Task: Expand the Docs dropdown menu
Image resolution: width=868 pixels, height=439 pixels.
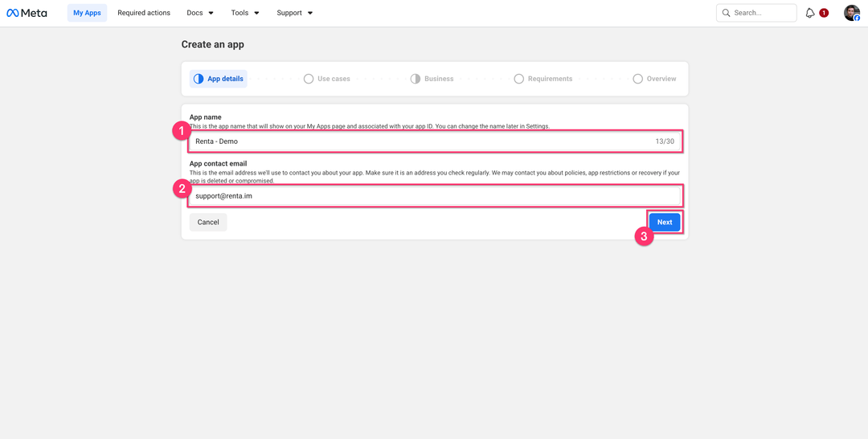Action: click(200, 13)
